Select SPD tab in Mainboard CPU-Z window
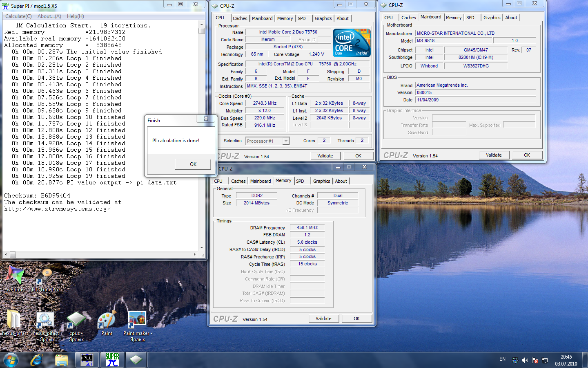 click(470, 18)
